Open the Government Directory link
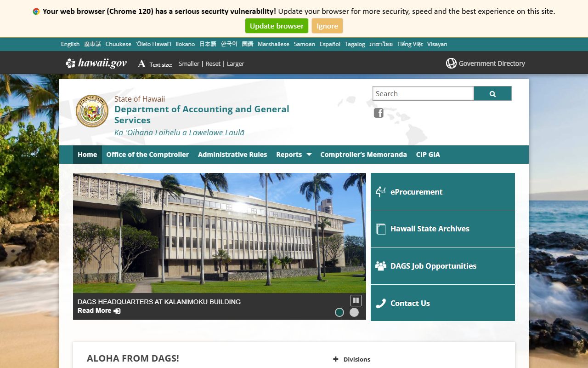The width and height of the screenshot is (588, 368). (492, 63)
